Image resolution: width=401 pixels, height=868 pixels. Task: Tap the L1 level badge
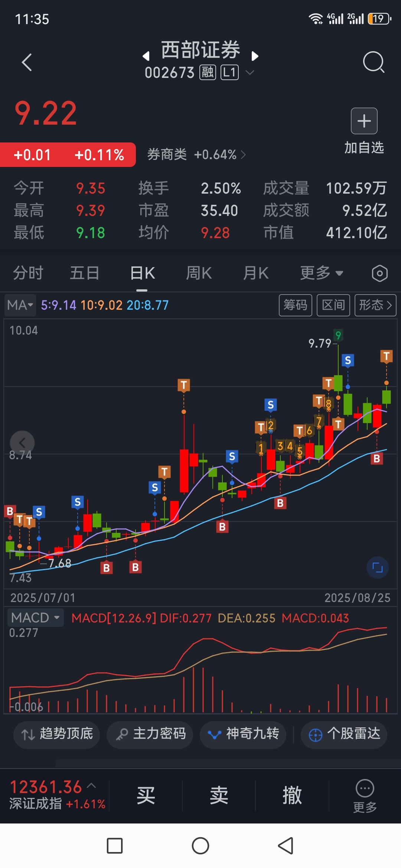click(229, 72)
